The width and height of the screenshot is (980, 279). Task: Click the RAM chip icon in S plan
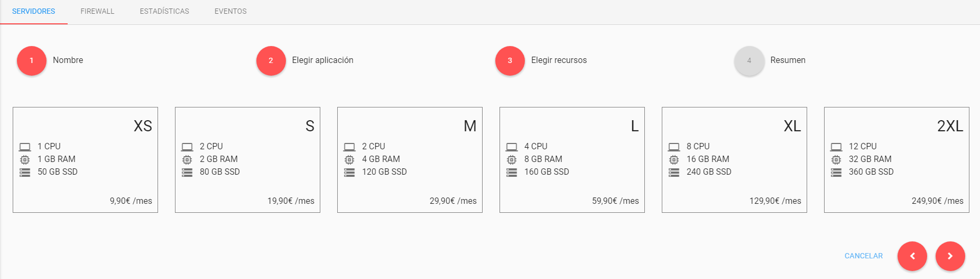coord(187,159)
